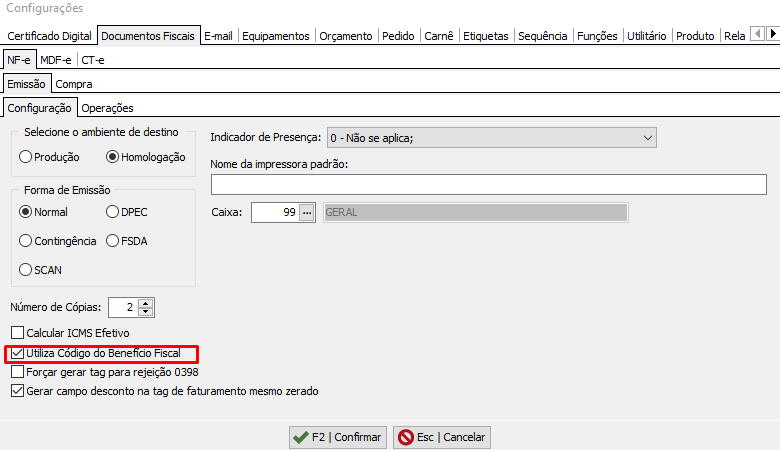The height and width of the screenshot is (450, 780).
Task: Enable Calcular ICMS Efetivo checkbox
Action: [x=17, y=332]
